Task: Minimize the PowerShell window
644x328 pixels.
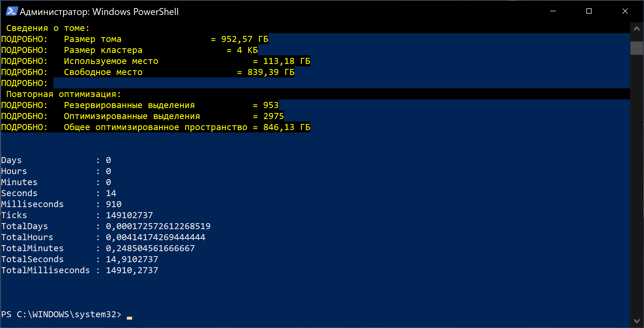Action: (x=553, y=11)
